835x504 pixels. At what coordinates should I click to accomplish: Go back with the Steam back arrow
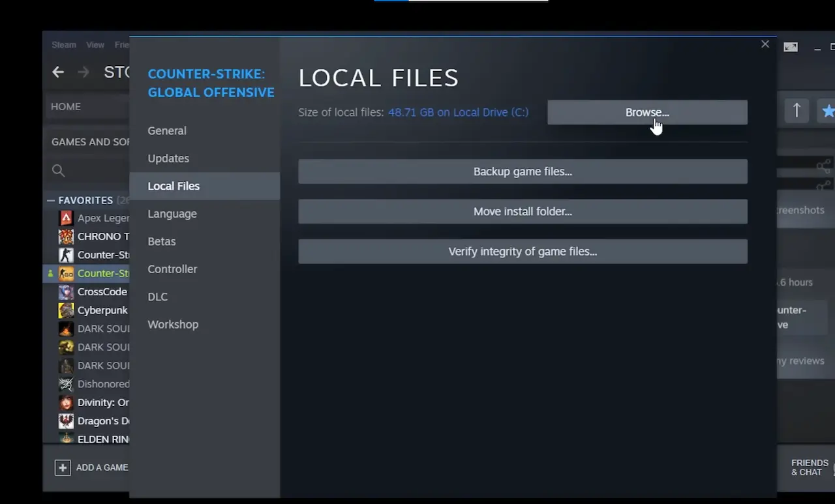pos(58,72)
